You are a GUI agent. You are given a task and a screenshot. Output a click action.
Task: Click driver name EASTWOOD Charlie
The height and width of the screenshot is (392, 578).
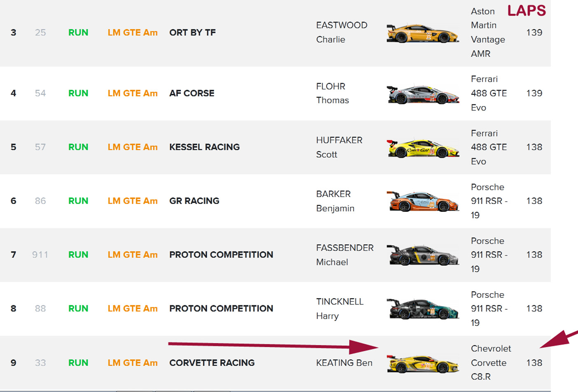click(x=341, y=32)
